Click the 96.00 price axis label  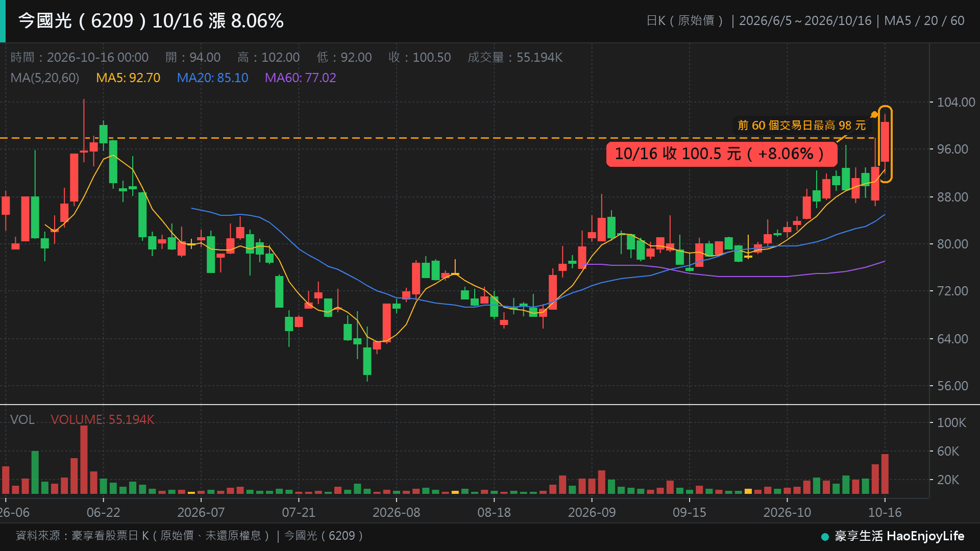coord(952,149)
